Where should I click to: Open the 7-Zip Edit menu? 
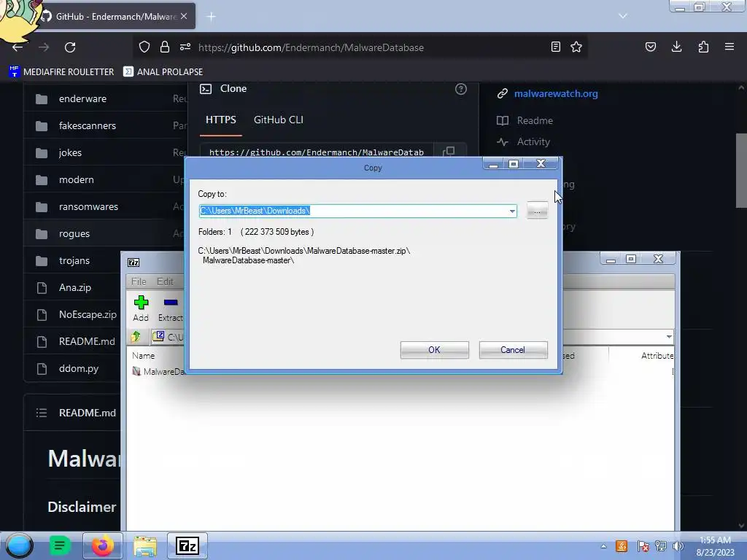click(165, 281)
